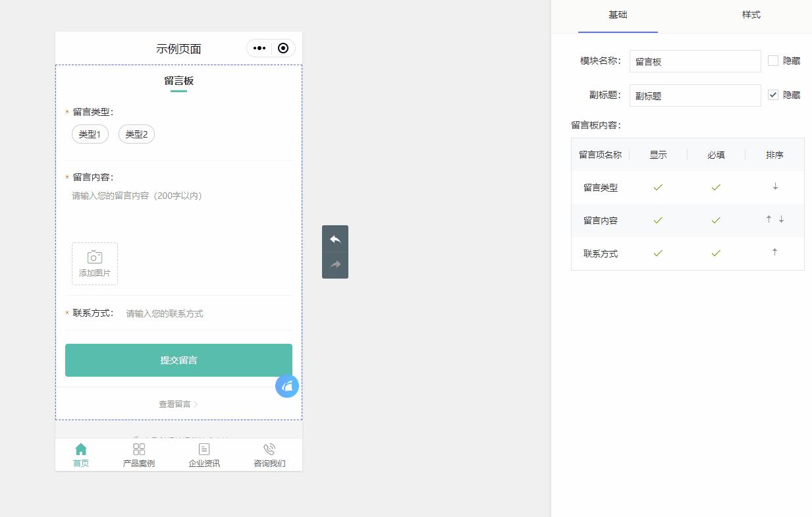Move 联系方式 up with the up arrow
This screenshot has width=812, height=517.
[775, 252]
